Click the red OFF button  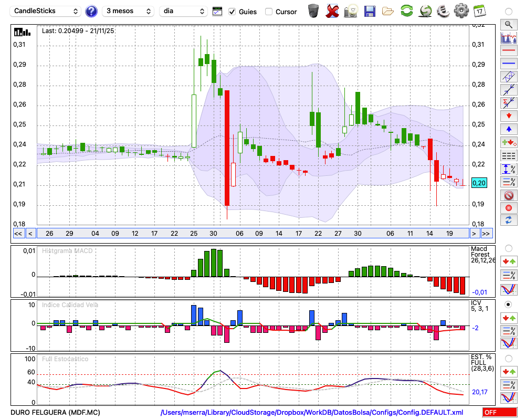pos(499,413)
